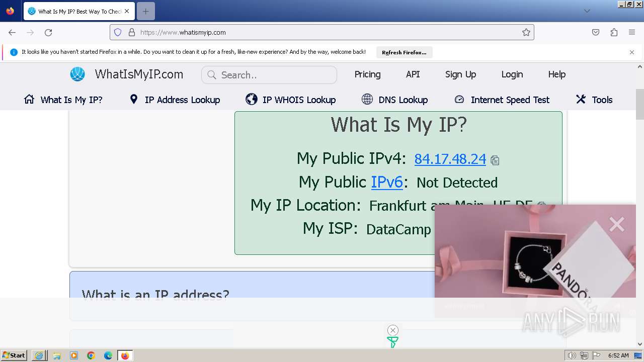Open the API page
Image resolution: width=644 pixels, height=362 pixels.
click(413, 74)
